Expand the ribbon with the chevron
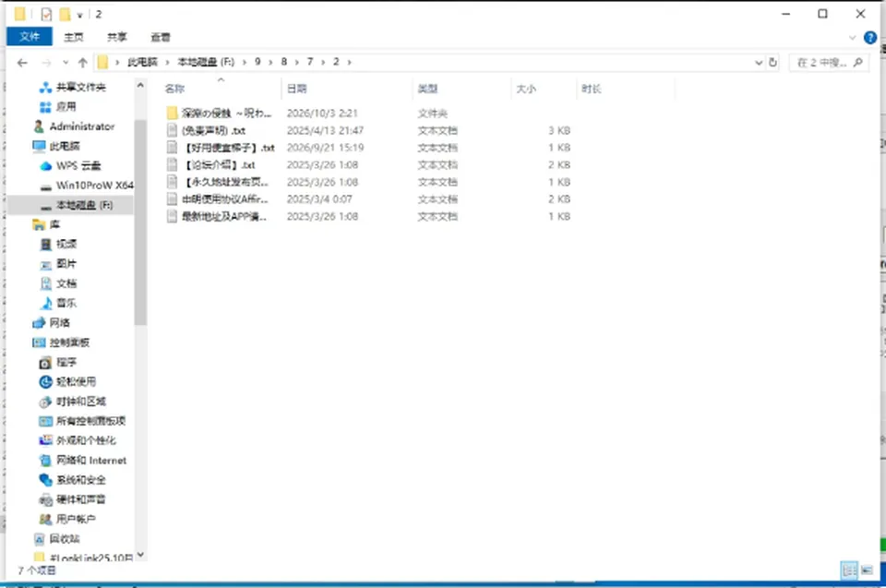The height and width of the screenshot is (588, 886). coord(853,38)
